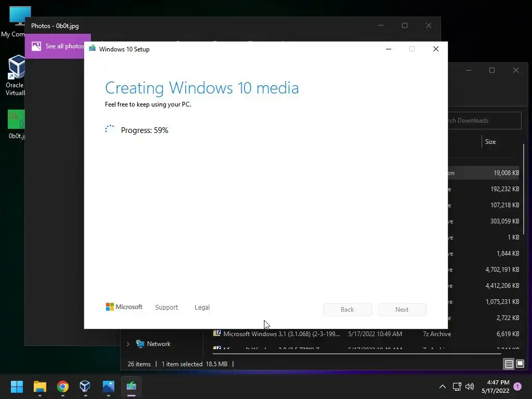Close the File Explorer window
This screenshot has width=532, height=399.
click(516, 70)
